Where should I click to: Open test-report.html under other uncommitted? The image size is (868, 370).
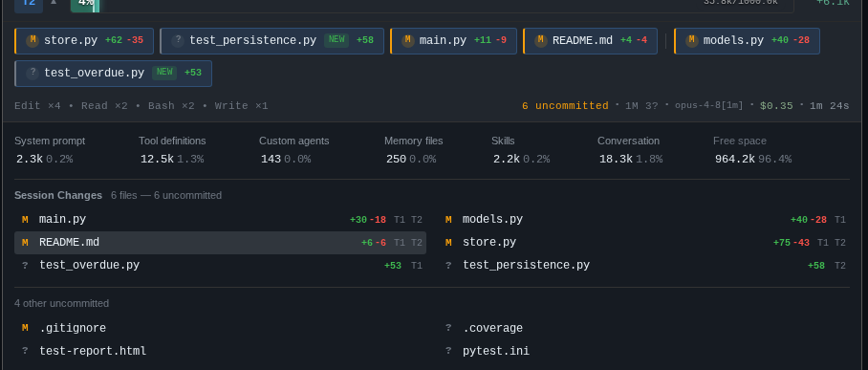220,351
